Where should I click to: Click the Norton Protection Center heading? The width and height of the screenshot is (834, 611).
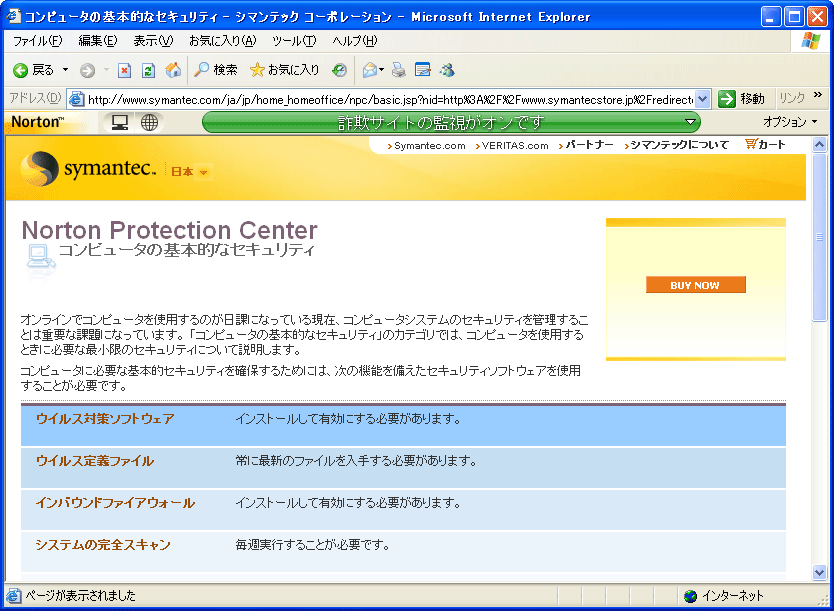[170, 230]
